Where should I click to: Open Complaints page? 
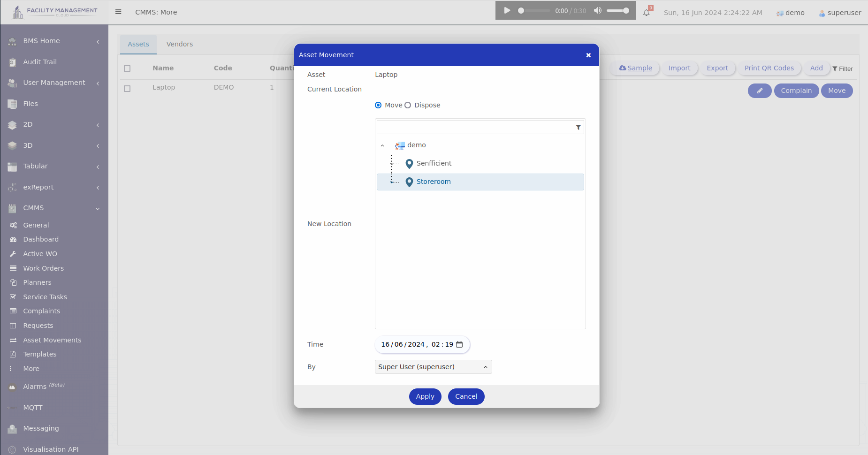[41, 311]
